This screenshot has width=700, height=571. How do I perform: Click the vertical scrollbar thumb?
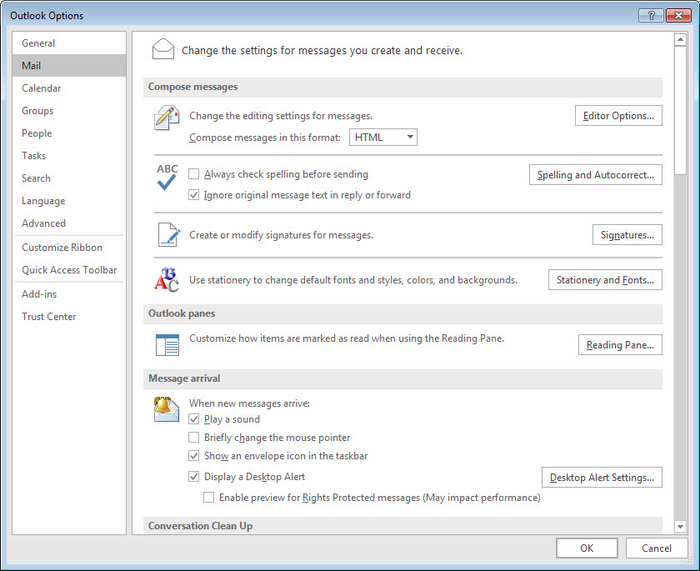(680, 110)
